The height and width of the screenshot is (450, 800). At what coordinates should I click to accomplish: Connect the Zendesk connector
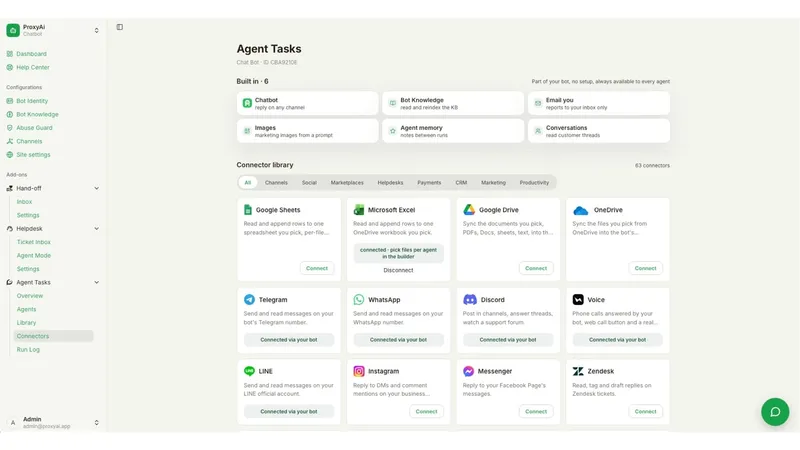tap(645, 411)
